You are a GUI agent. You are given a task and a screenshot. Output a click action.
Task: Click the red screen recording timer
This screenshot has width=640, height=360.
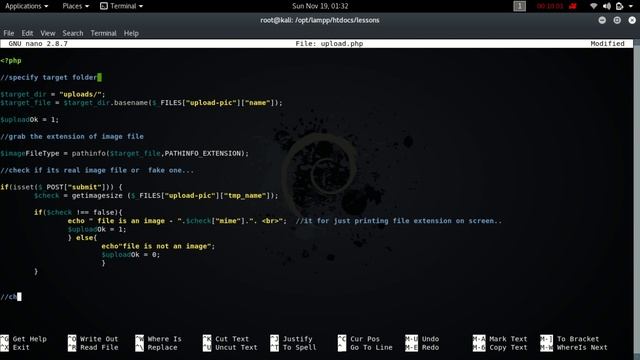(549, 6)
